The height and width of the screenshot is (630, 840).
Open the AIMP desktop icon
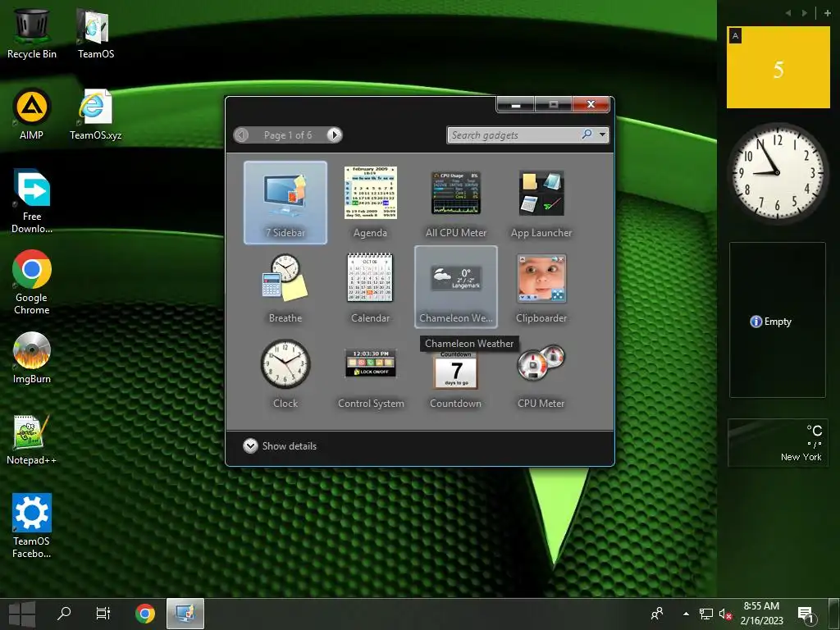coord(32,114)
